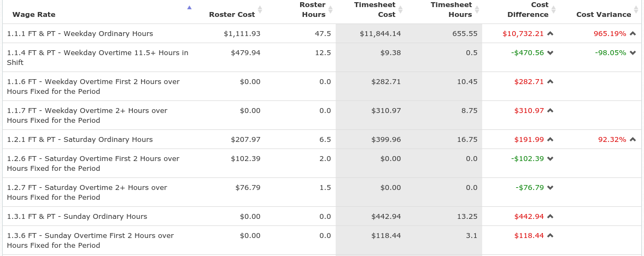Select 1.2.1 Saturday Ordinary Hours row
Screen dimensions: 644x256
pos(322,140)
